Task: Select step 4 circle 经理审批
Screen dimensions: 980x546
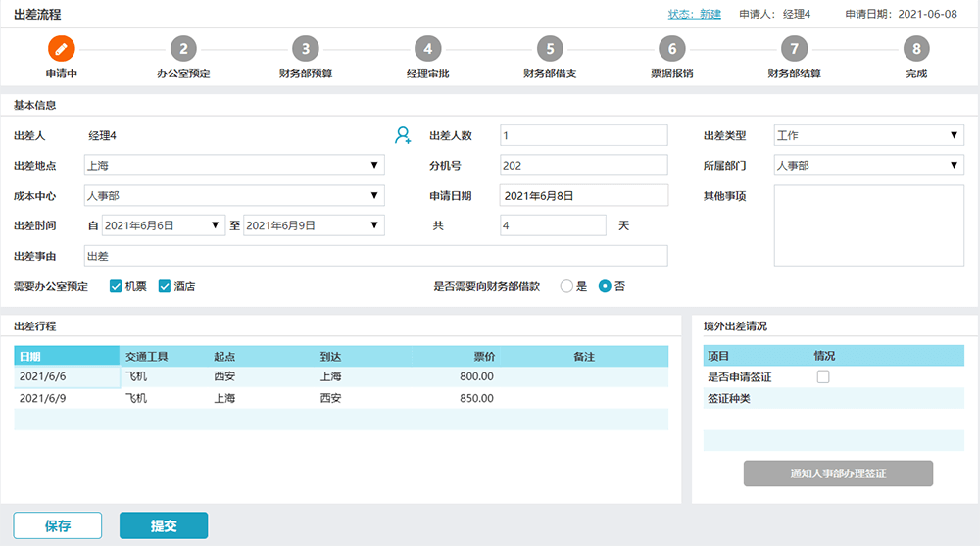Action: (x=427, y=49)
